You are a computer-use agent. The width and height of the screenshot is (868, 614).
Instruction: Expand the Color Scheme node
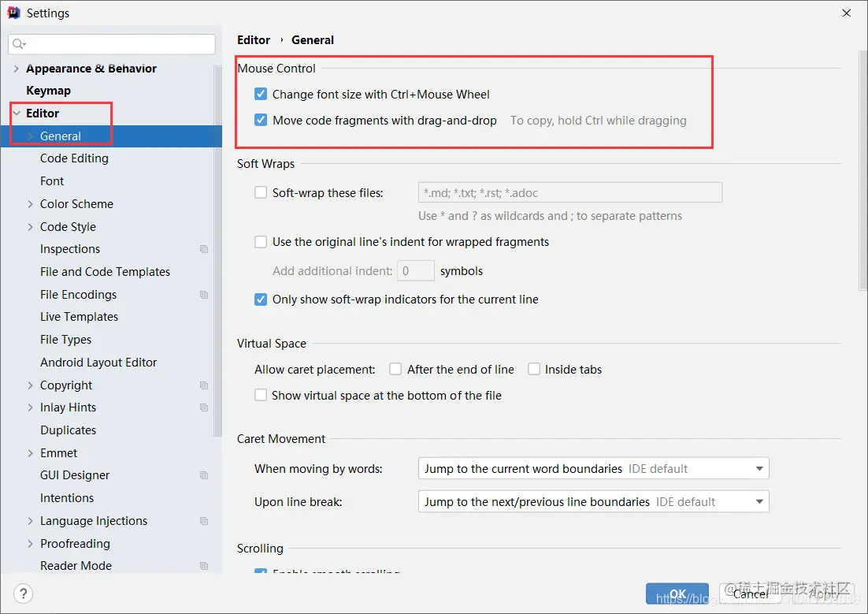tap(31, 204)
